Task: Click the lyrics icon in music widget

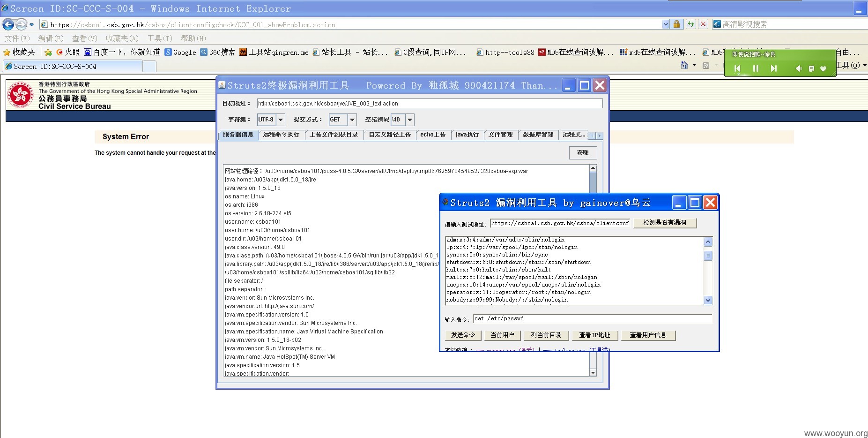Action: coord(811,69)
